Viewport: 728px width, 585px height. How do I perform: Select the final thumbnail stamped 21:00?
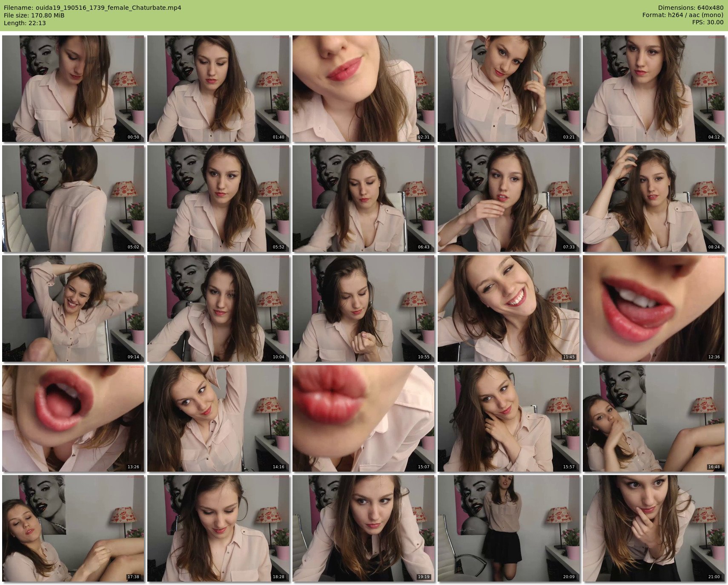[654, 528]
